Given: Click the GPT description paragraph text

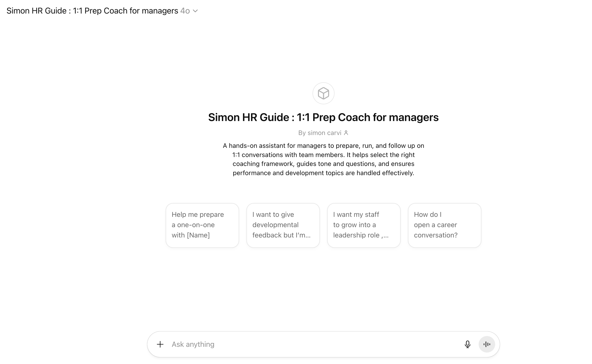Looking at the screenshot, I should click(323, 159).
